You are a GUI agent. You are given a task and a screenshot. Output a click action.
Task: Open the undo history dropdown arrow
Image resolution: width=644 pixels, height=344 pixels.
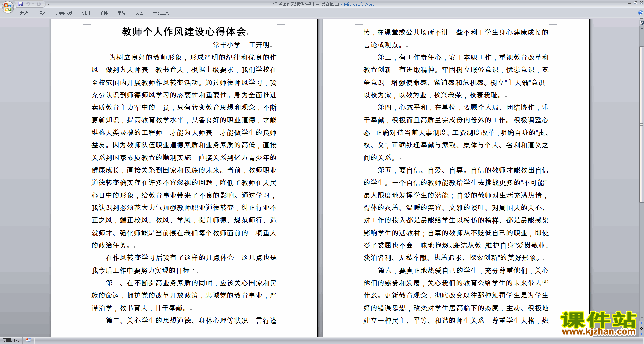pos(33,4)
